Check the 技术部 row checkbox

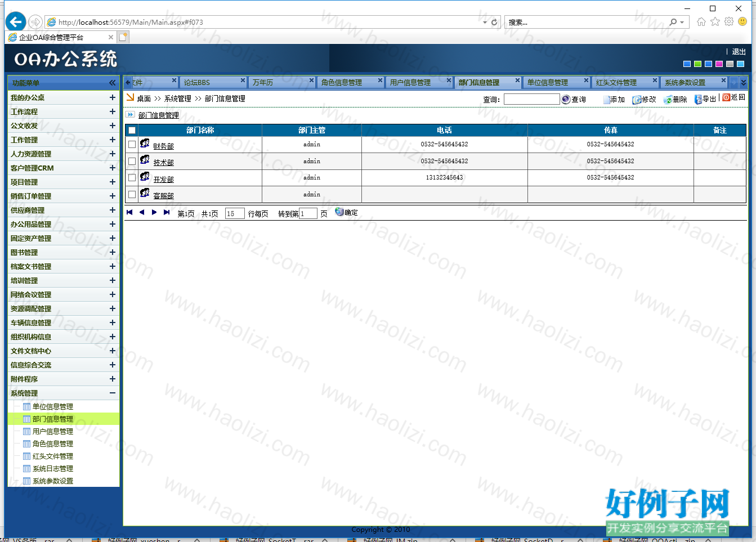pyautogui.click(x=132, y=161)
